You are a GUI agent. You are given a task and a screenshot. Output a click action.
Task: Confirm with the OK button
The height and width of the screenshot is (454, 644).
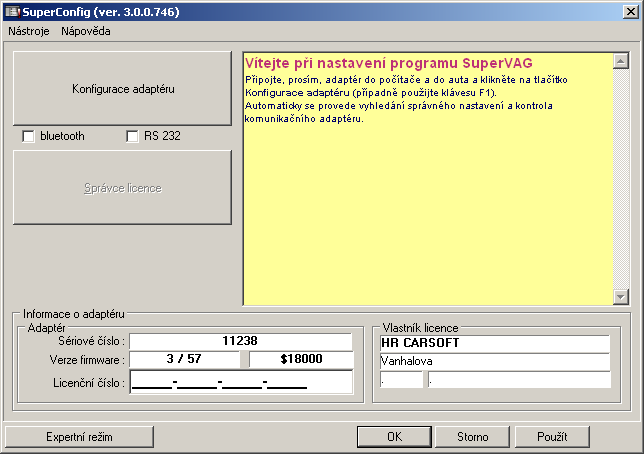pyautogui.click(x=394, y=437)
